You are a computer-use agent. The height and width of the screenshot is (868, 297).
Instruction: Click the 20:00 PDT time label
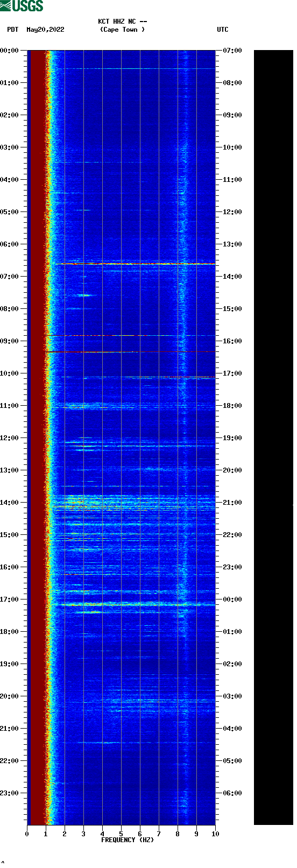coord(10,696)
